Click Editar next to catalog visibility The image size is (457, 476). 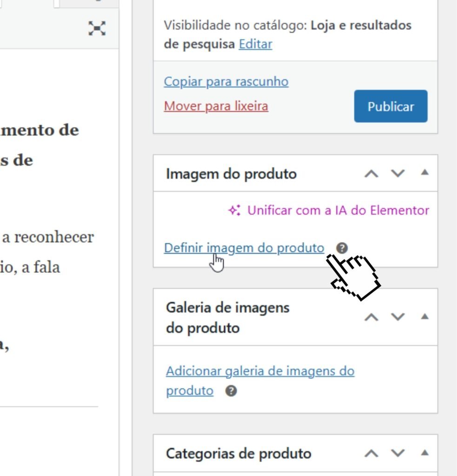pos(255,44)
